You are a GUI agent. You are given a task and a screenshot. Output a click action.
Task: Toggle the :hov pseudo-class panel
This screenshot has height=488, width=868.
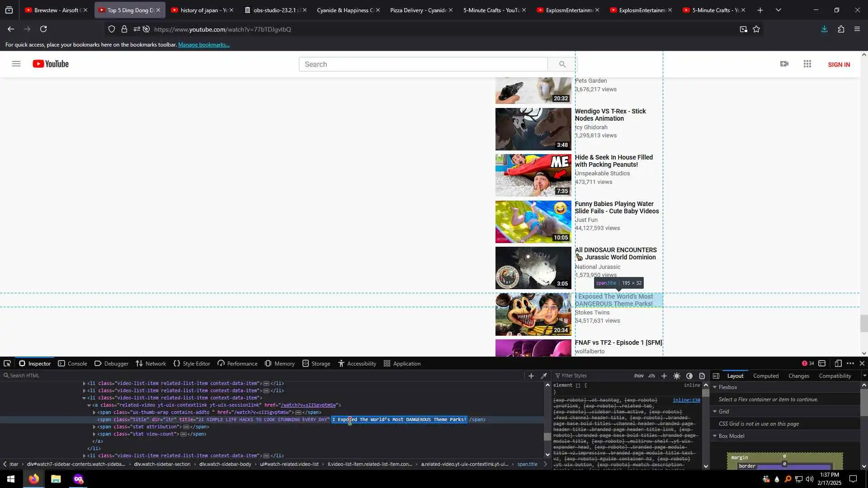coord(639,375)
